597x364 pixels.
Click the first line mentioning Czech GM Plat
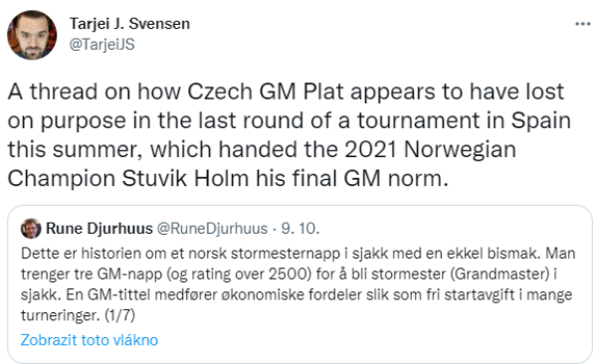click(x=286, y=92)
